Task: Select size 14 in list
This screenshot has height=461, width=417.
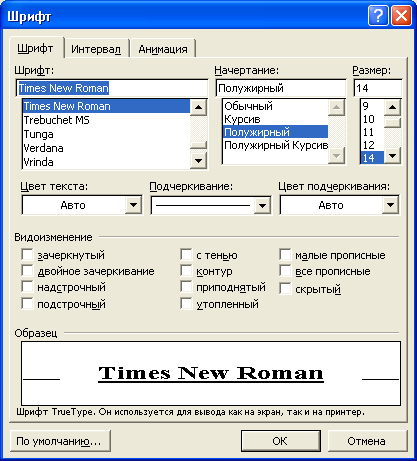Action: [372, 158]
